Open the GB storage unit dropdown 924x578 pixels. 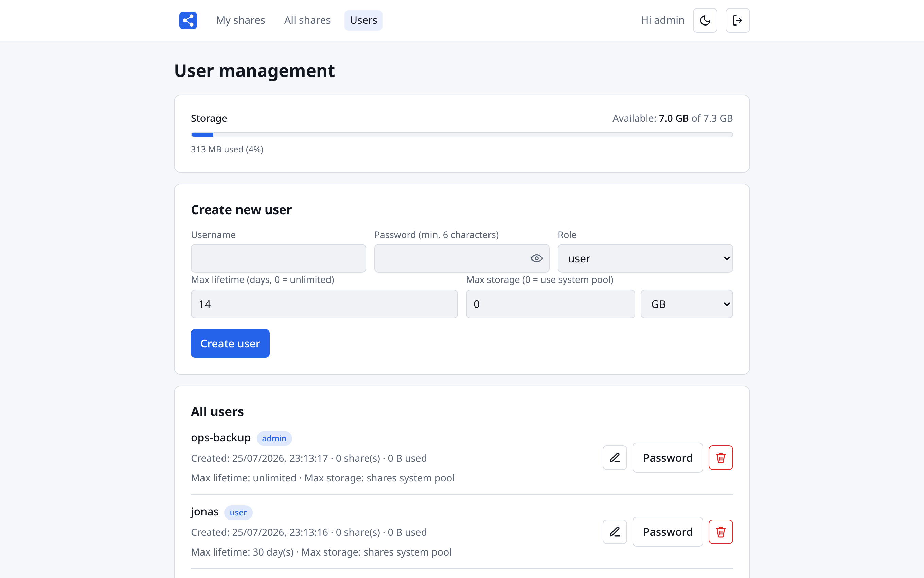pyautogui.click(x=687, y=304)
